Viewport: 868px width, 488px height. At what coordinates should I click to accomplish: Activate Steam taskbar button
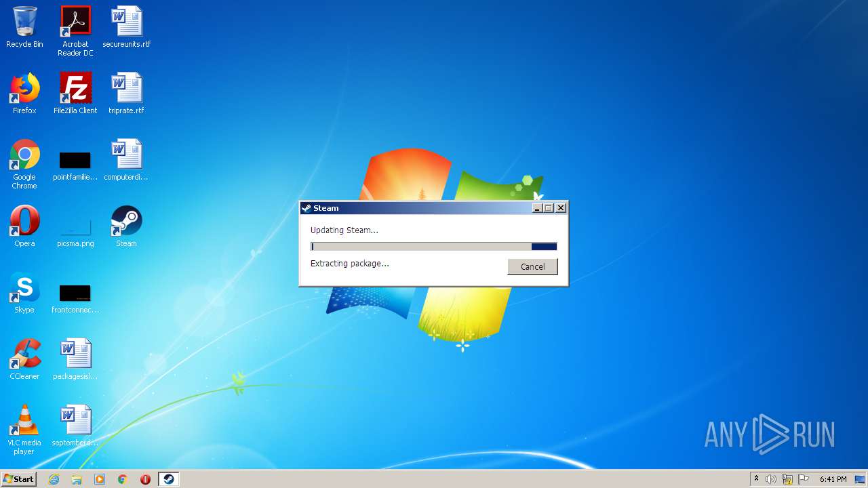(168, 479)
